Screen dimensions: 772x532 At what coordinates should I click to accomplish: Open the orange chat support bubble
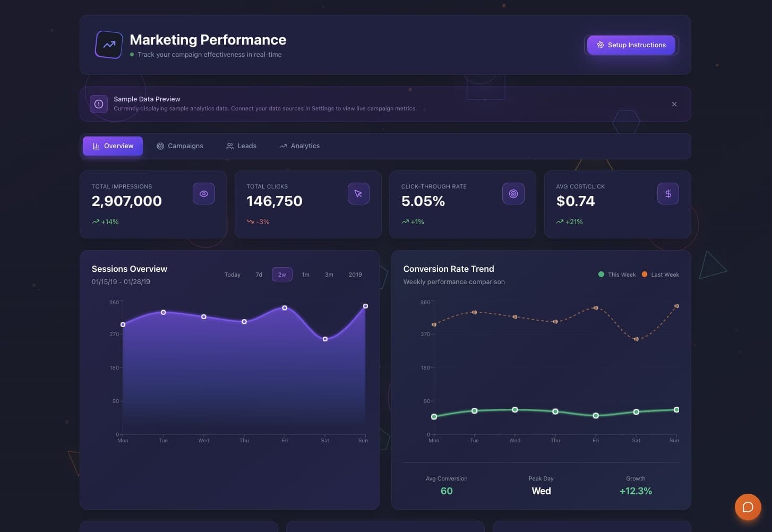748,507
